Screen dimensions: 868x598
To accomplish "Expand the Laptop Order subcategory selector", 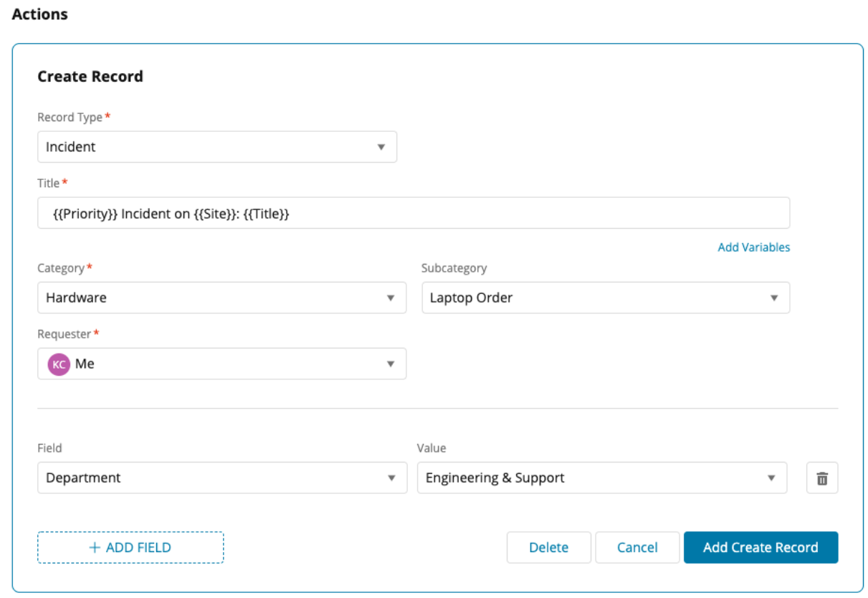I will pyautogui.click(x=605, y=298).
